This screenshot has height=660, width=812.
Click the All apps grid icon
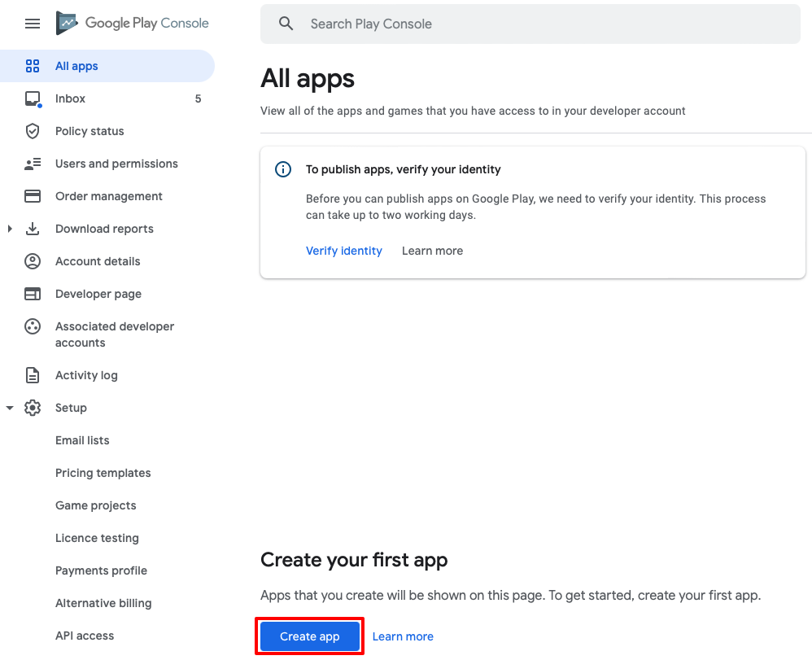point(33,66)
